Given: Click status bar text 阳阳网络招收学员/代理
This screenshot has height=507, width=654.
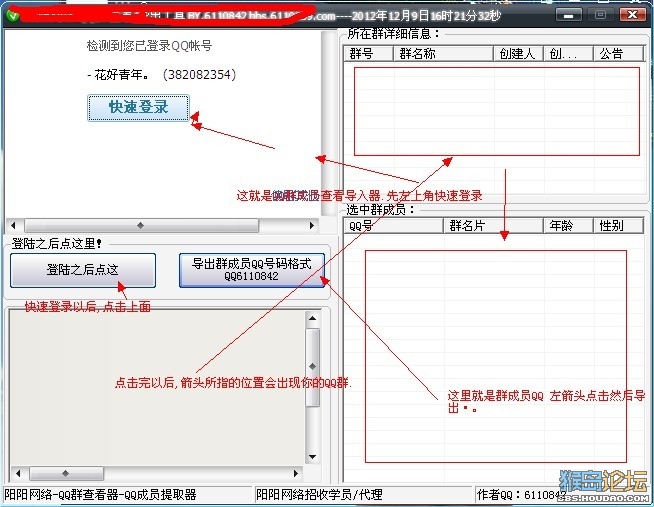Looking at the screenshot, I should (319, 495).
